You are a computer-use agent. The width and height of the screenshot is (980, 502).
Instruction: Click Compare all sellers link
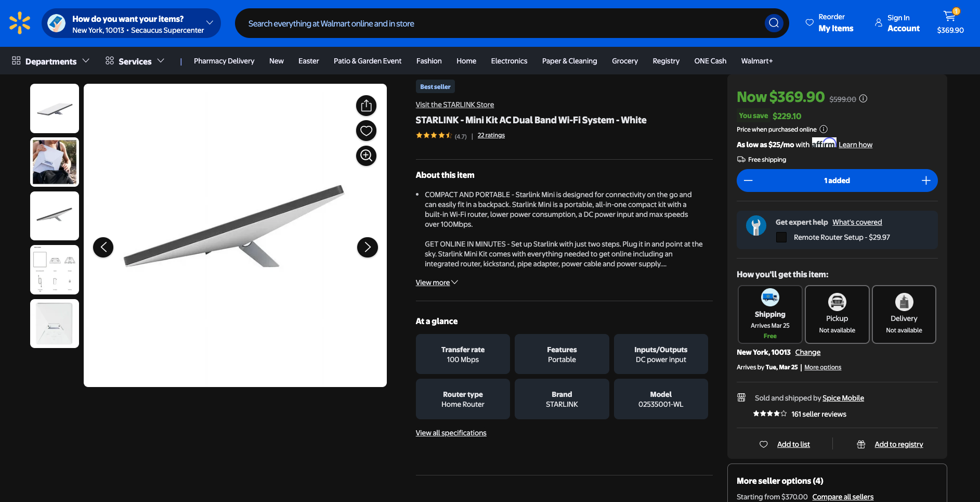(843, 497)
